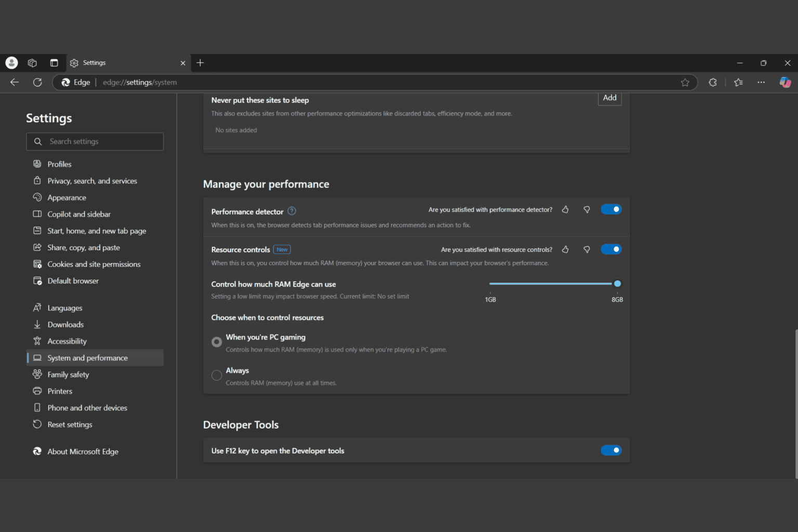Open Settings and more three-dot menu

(761, 82)
